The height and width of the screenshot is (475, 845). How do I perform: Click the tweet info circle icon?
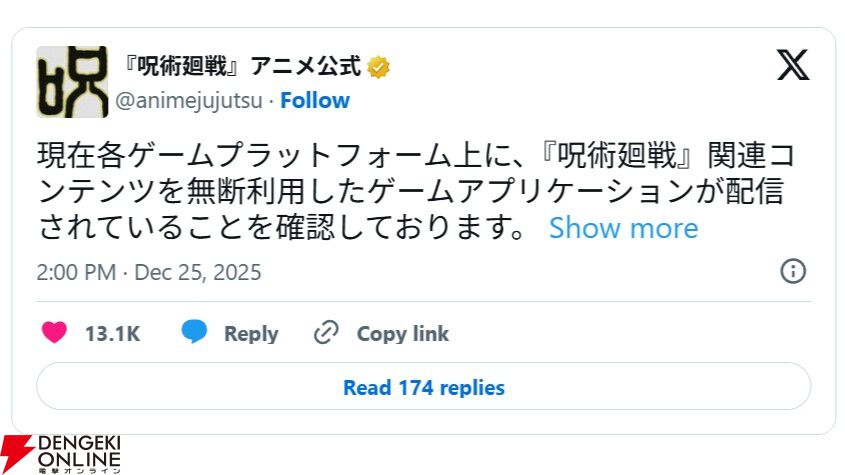tap(793, 272)
